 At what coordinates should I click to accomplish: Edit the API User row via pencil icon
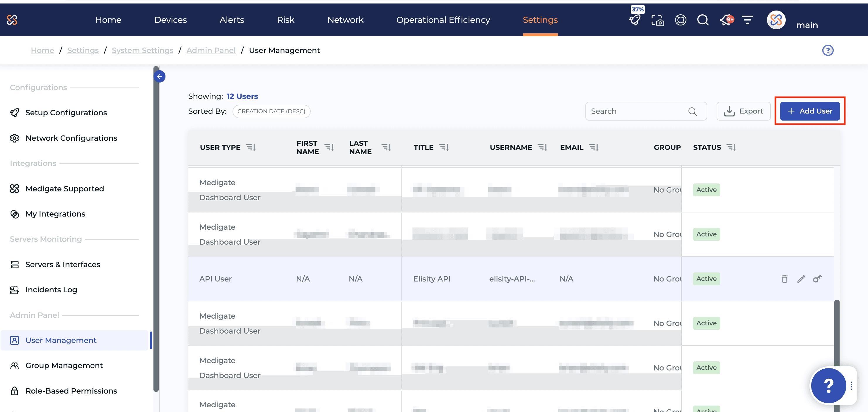(801, 279)
